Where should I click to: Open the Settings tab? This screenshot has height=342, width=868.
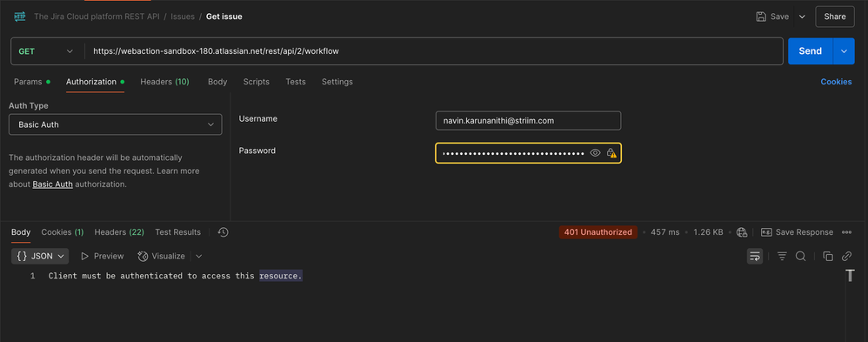(337, 82)
